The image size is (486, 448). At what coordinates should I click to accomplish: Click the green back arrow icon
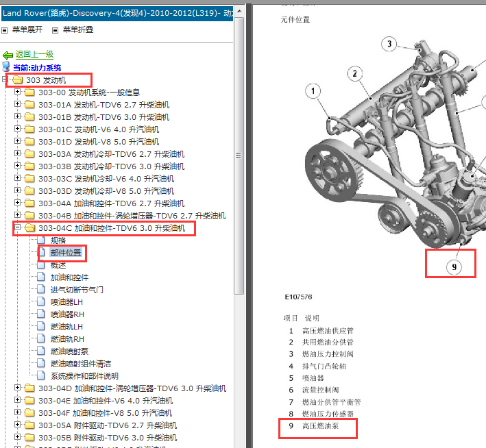pyautogui.click(x=8, y=55)
